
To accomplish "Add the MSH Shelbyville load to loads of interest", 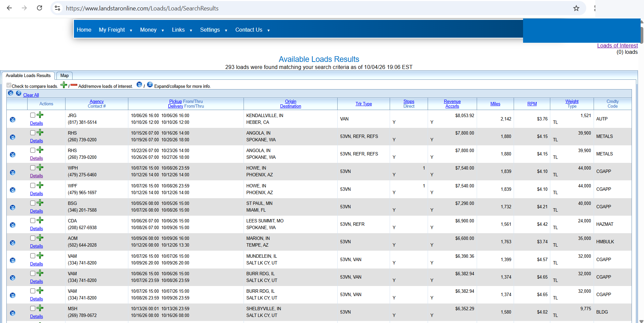I will coord(40,308).
